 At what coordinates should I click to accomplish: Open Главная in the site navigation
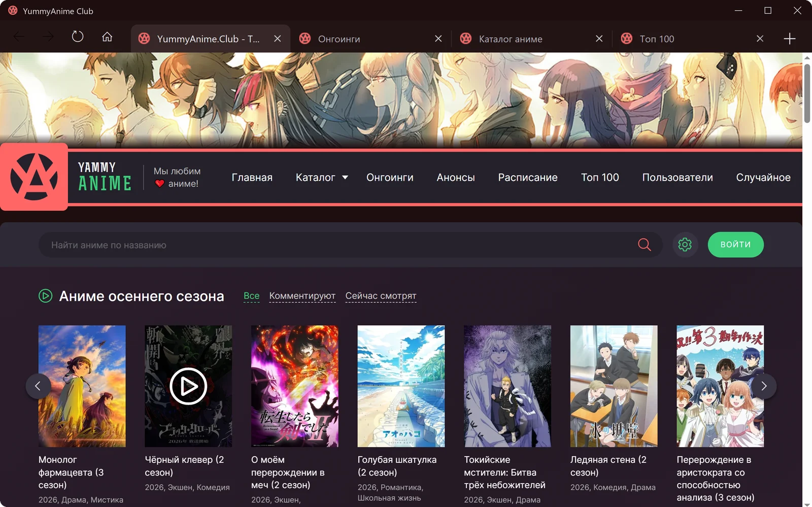coord(252,178)
